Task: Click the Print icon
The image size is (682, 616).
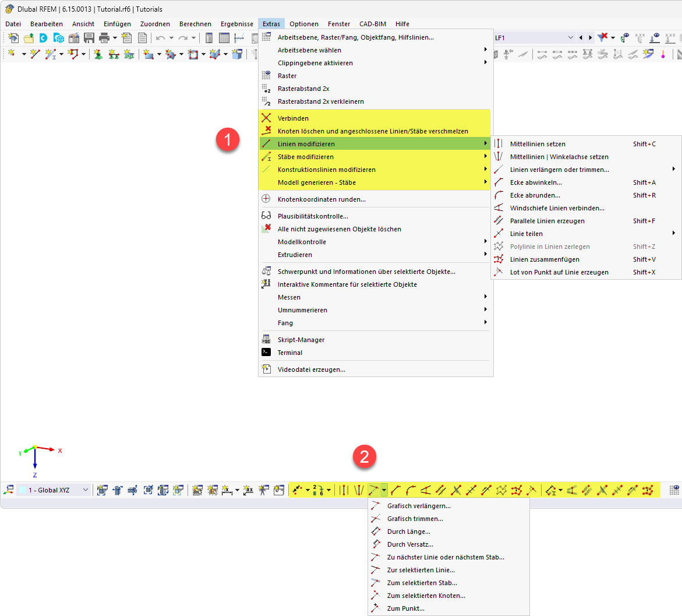Action: tap(104, 38)
